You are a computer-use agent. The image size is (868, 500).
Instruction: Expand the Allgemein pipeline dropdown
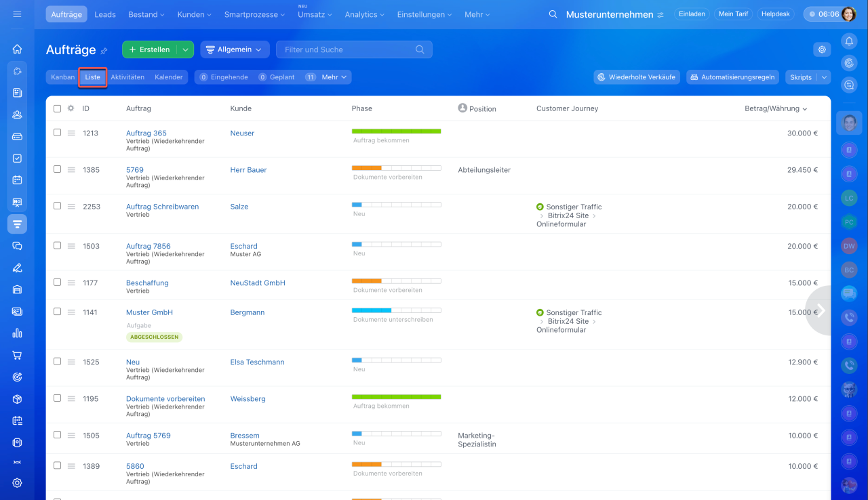click(x=235, y=49)
